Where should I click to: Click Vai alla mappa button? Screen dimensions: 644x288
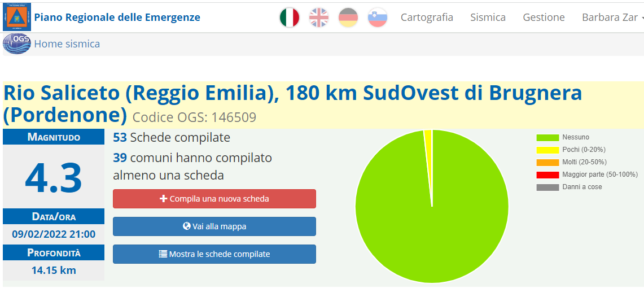coord(214,226)
